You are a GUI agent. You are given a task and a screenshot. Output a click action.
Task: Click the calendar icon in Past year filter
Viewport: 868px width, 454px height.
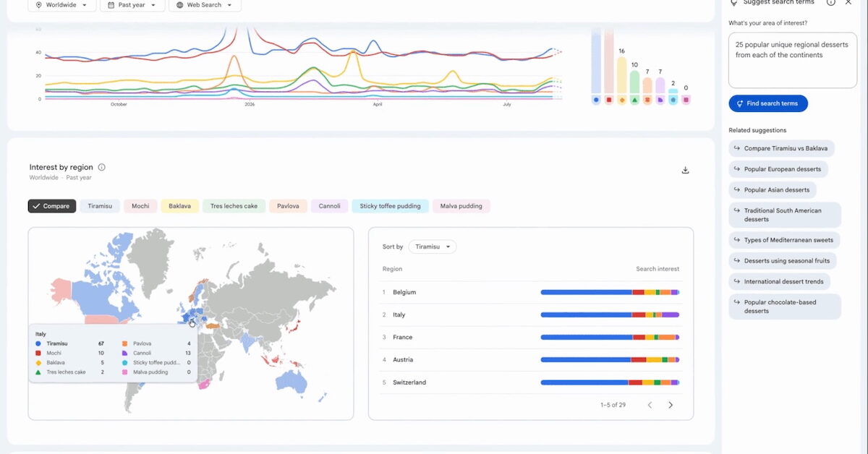click(110, 4)
